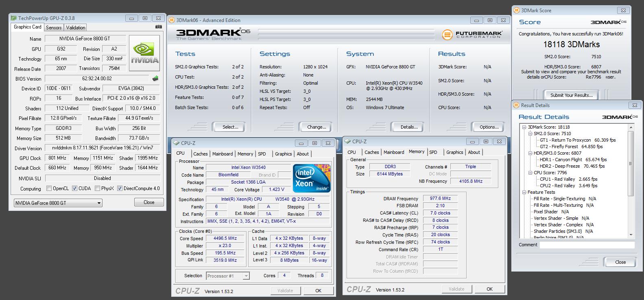The width and height of the screenshot is (644, 300).
Task: Select CPU2 - Red Valley row
Action: pyautogui.click(x=568, y=186)
